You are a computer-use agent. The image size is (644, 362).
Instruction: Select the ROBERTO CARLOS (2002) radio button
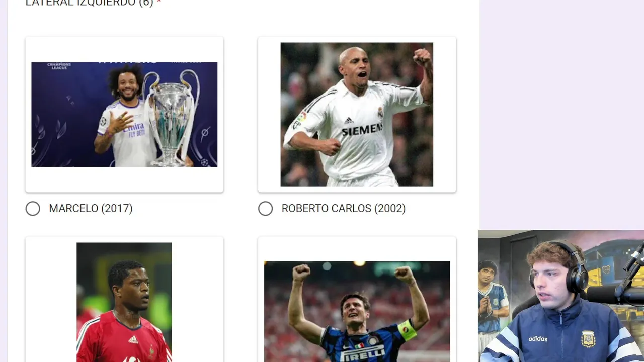265,209
